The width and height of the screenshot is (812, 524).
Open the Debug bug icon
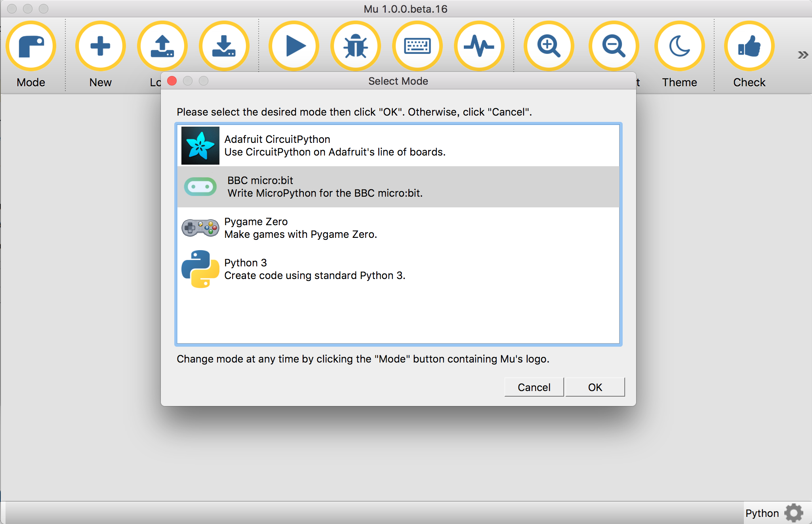click(355, 46)
